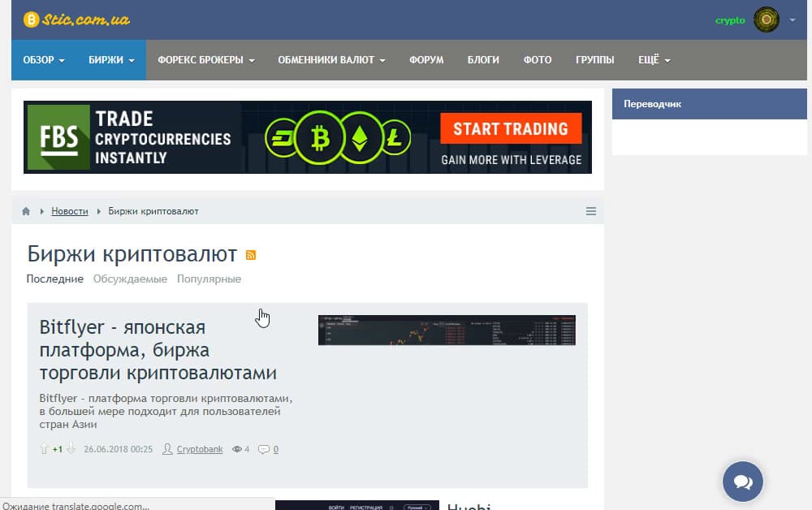Open the БИРЖИ menu
The width and height of the screenshot is (812, 510).
111,60
